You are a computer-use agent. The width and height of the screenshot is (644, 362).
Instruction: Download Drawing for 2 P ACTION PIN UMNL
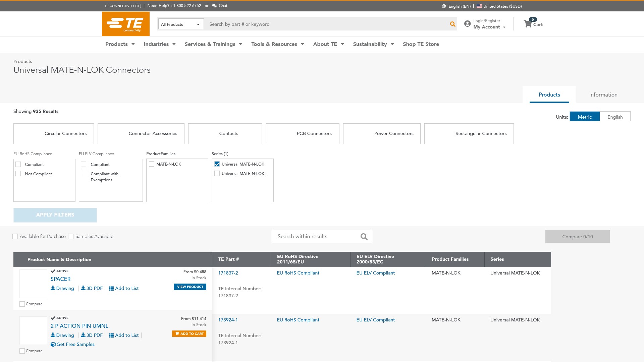click(x=62, y=335)
